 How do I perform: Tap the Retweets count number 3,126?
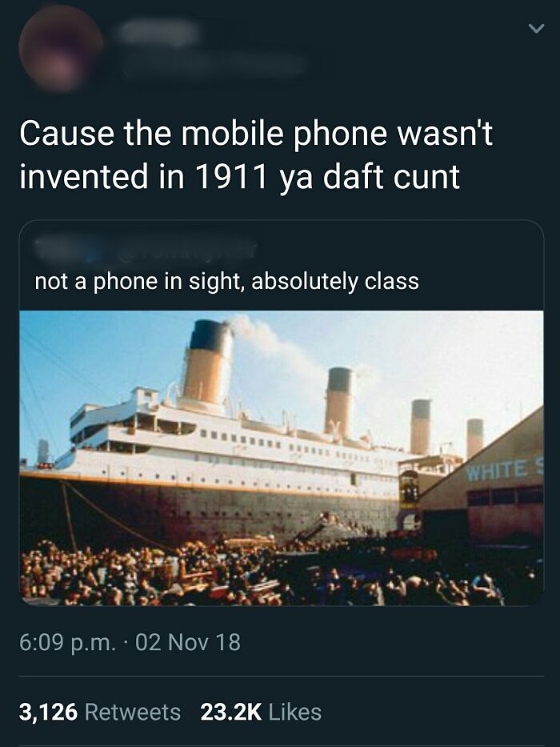point(48,713)
